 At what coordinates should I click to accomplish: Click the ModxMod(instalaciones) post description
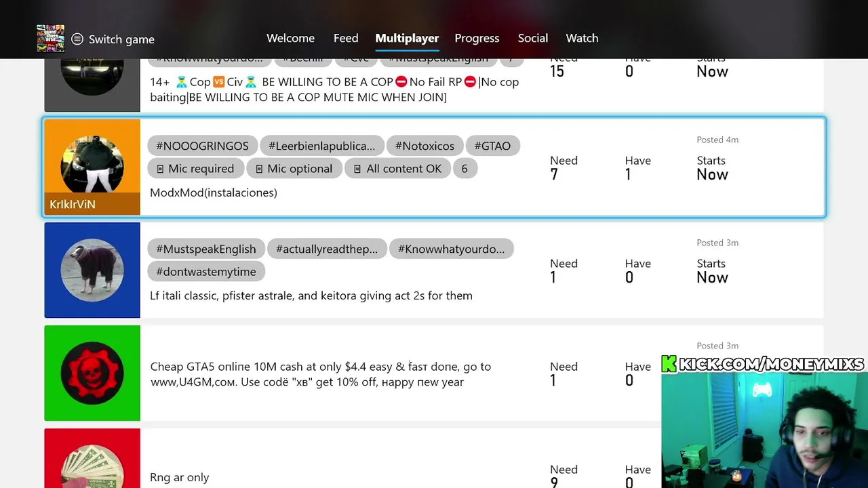pyautogui.click(x=214, y=192)
